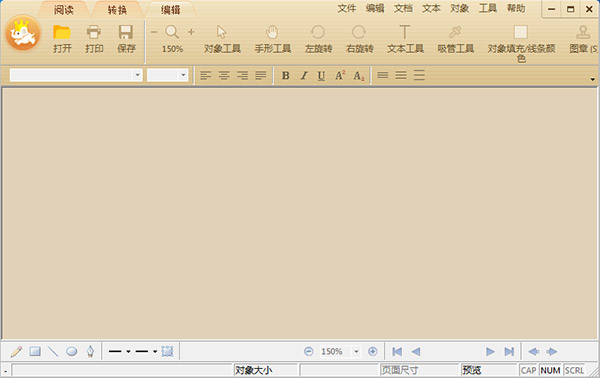Switch to the 转换 tab
The image size is (600, 378).
pyautogui.click(x=117, y=10)
